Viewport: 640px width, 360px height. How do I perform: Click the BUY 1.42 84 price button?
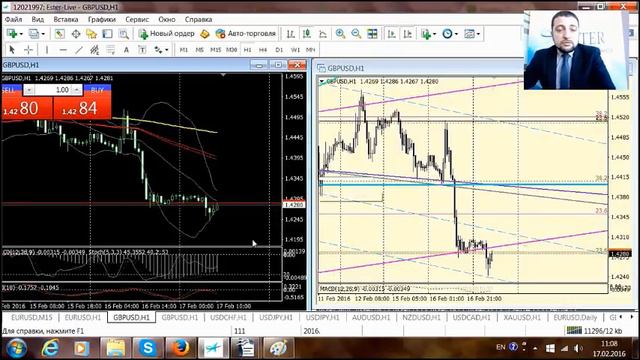82,108
